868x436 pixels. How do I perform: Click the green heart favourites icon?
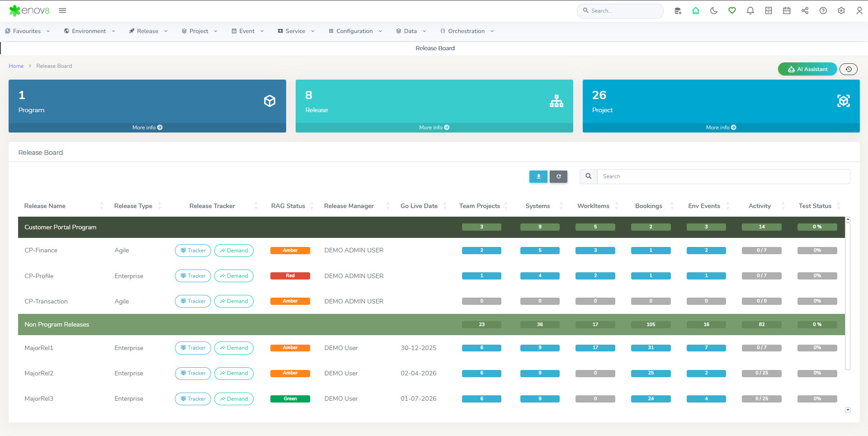[x=732, y=11]
